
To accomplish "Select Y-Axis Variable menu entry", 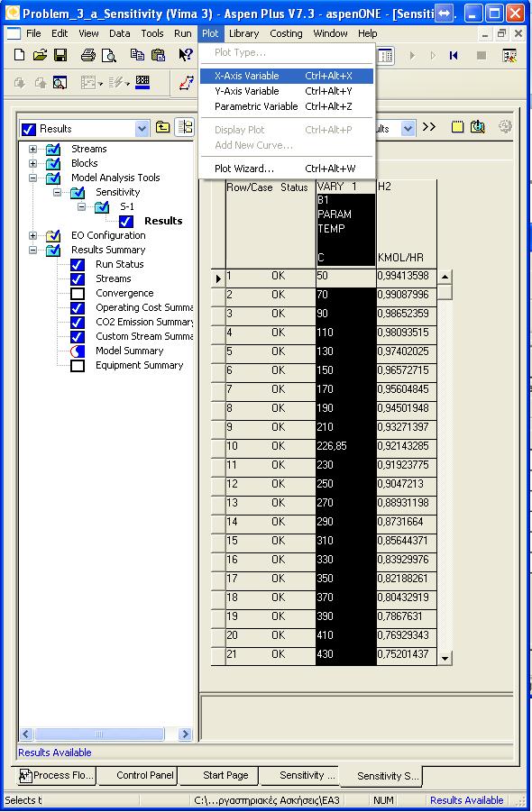I will pos(287,91).
